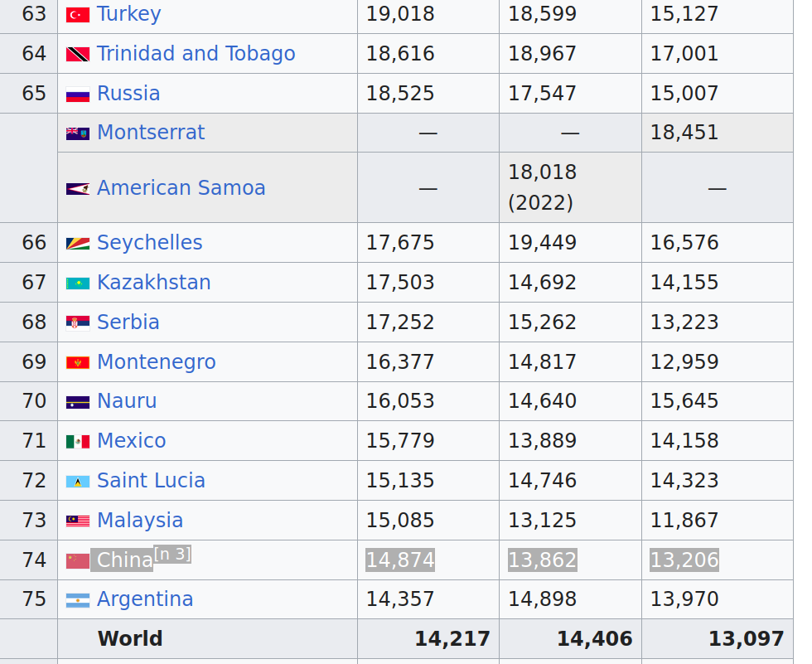Click the Montserrat flag icon

click(x=78, y=133)
